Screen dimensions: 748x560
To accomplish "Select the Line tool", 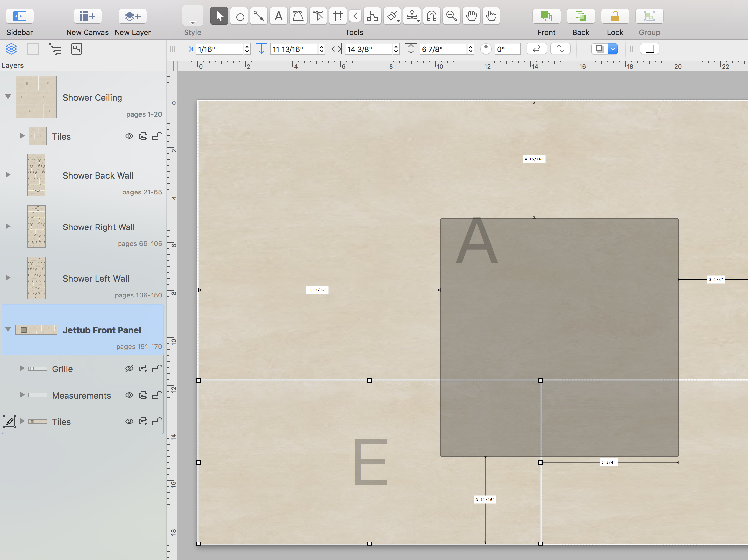I will (259, 16).
